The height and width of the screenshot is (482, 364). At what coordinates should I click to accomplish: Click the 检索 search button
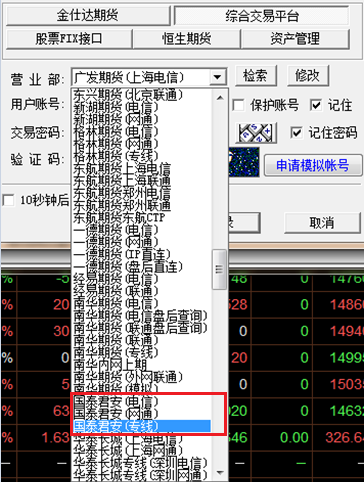[x=256, y=75]
